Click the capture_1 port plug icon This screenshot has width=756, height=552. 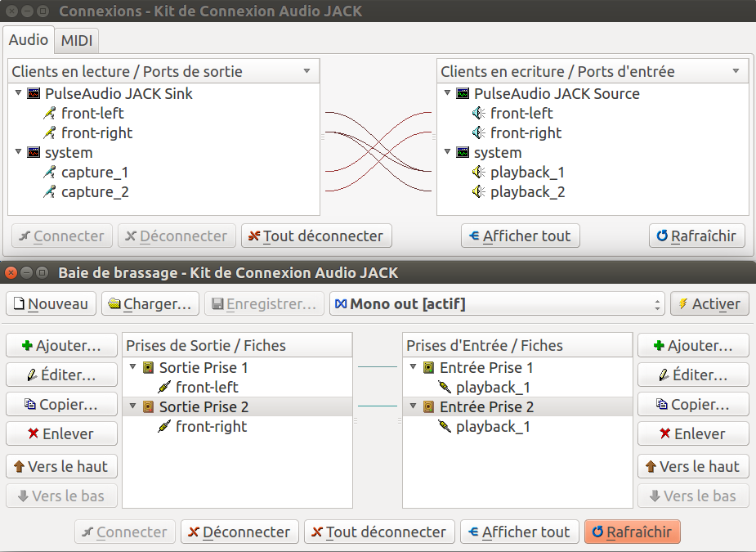[51, 173]
